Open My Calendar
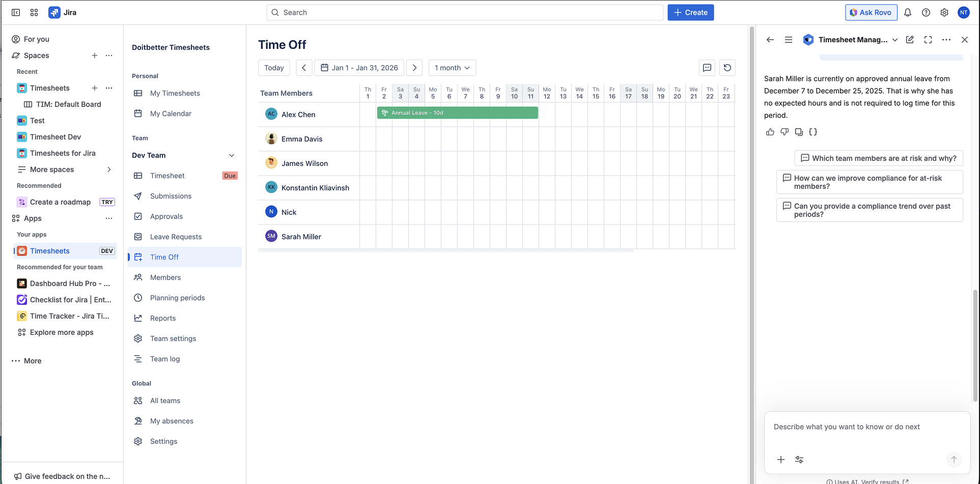Viewport: 980px width, 484px height. pos(184,113)
